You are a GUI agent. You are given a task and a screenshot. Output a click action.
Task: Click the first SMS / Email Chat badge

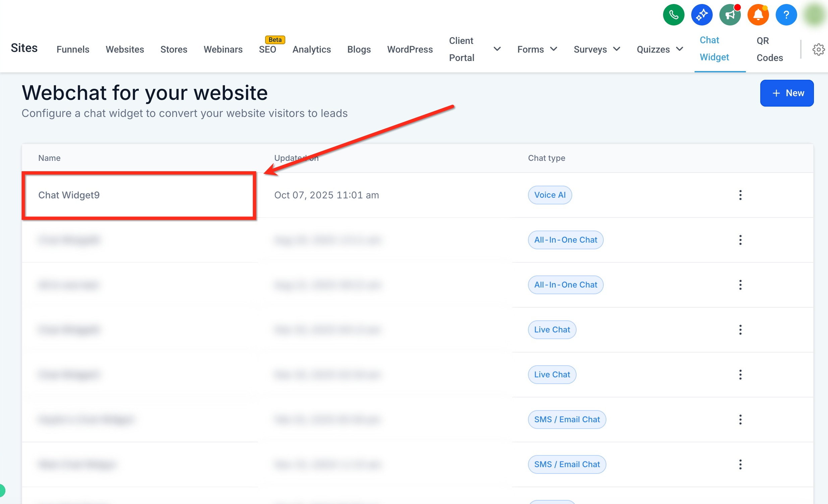[x=567, y=419]
